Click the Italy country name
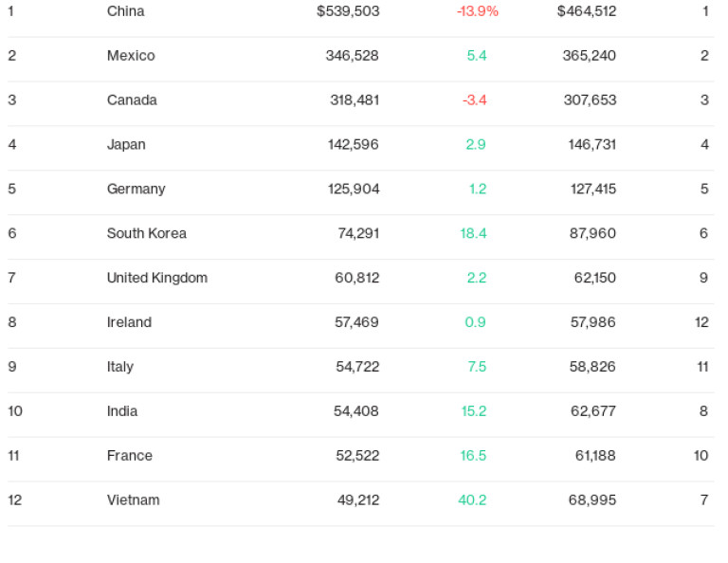Image resolution: width=728 pixels, height=563 pixels. coord(120,368)
